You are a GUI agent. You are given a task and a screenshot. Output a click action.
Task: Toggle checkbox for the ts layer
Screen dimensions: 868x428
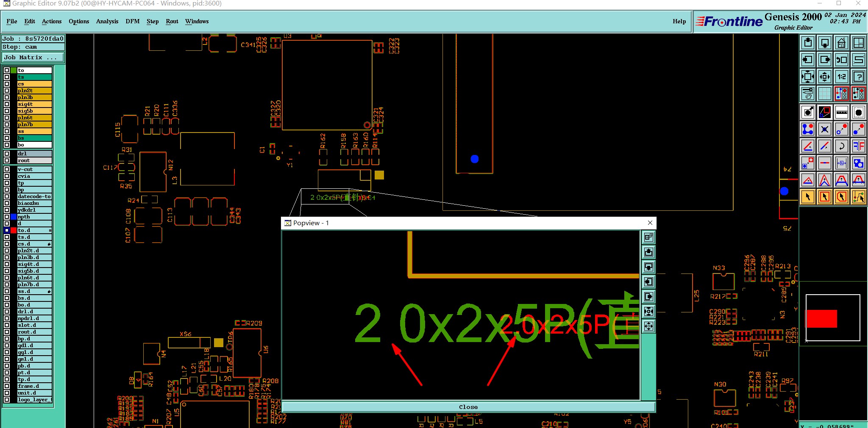coord(7,77)
